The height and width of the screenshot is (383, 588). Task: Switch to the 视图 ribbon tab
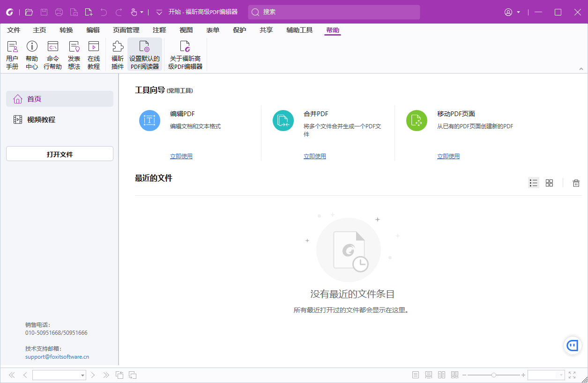(x=186, y=30)
